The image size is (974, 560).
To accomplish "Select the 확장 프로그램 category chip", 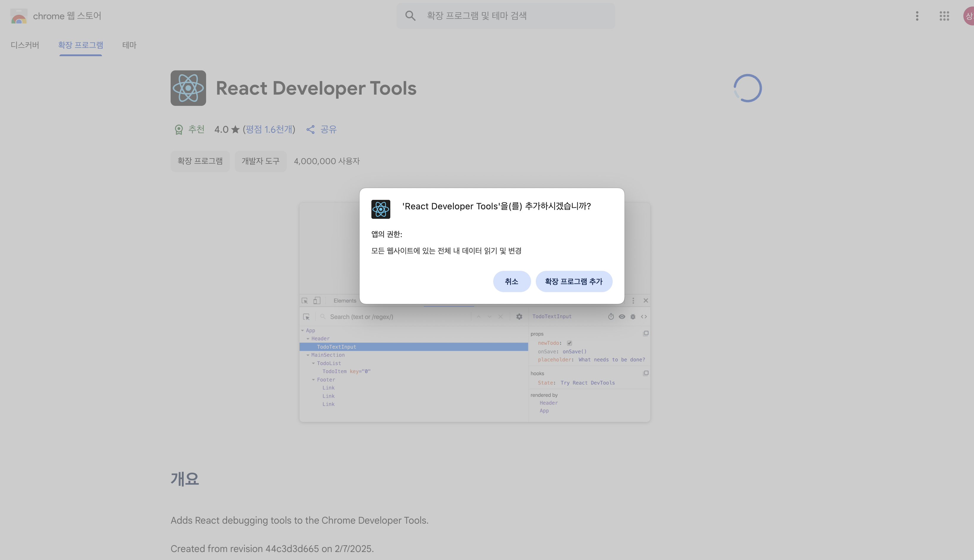I will coord(200,161).
